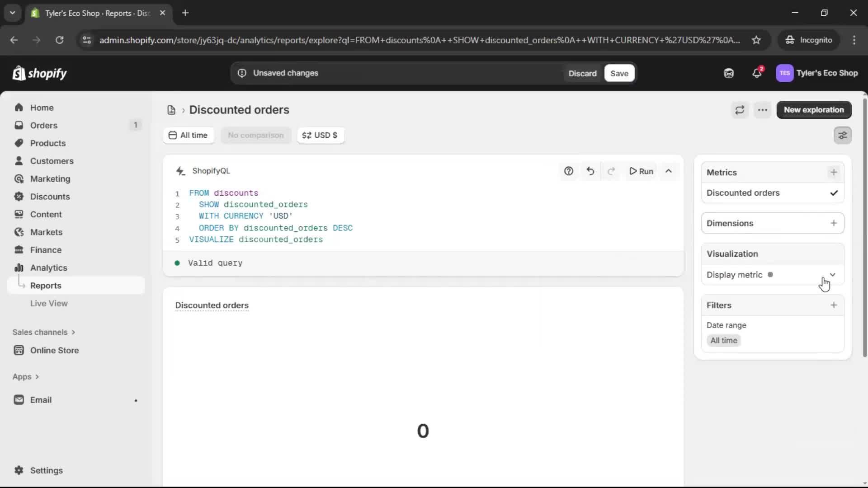This screenshot has height=488, width=868.
Task: Collapse the ShopifyQL editor with the chevron
Action: click(669, 171)
